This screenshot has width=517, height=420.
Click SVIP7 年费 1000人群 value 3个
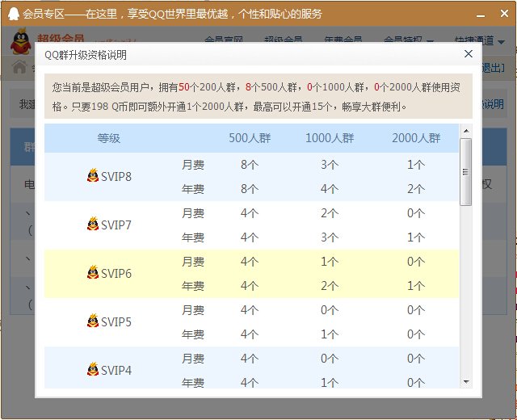330,237
